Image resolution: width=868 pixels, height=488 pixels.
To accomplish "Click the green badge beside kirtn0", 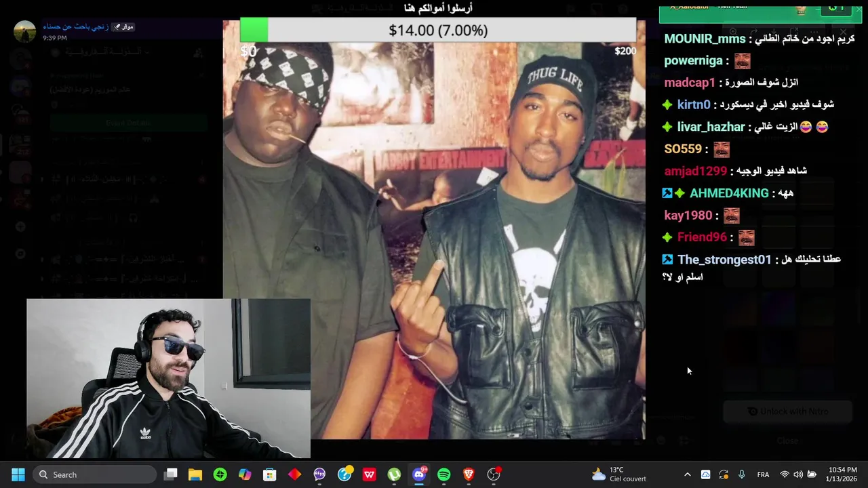I will [667, 105].
